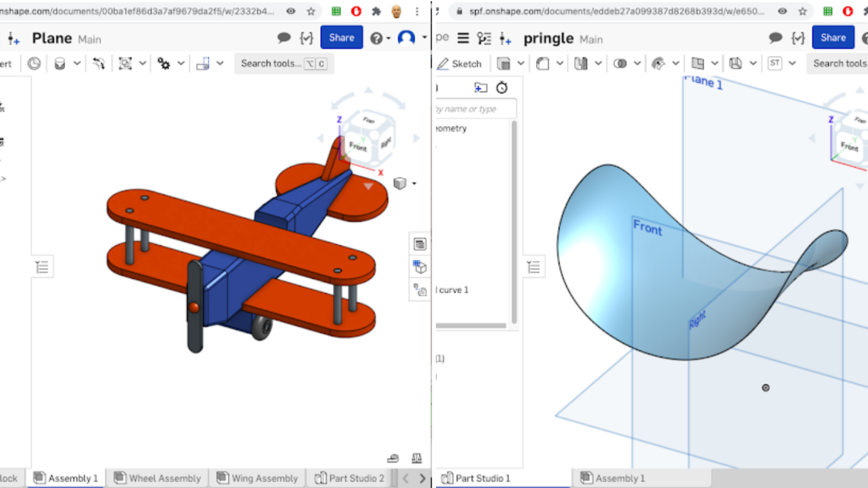
Task: Open view cube display options dropdown
Action: (414, 183)
